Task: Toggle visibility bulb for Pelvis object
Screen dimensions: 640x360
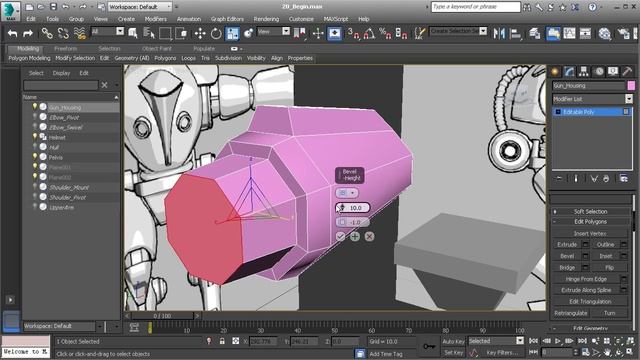Action: [x=35, y=157]
